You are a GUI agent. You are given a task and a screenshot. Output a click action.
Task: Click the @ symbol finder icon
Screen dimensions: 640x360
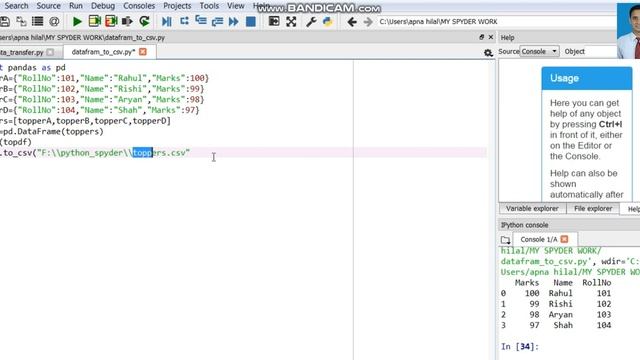pos(54,22)
